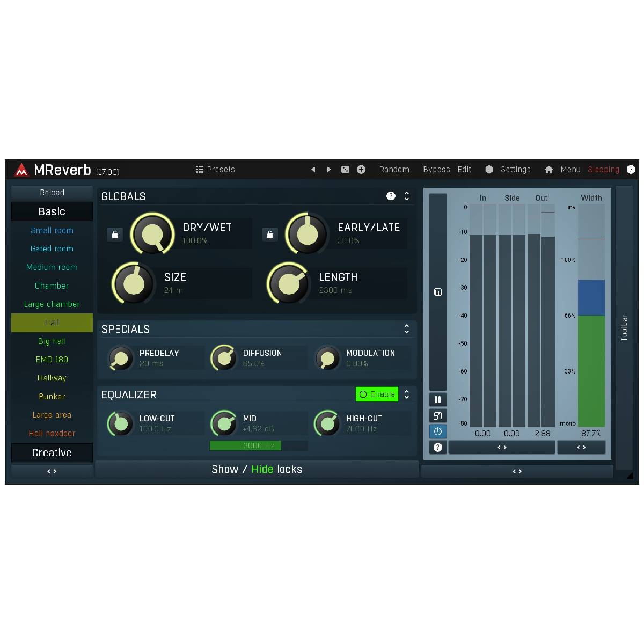Click the MReverb logo icon
Viewport: 644px width, 644px height.
pos(21,170)
